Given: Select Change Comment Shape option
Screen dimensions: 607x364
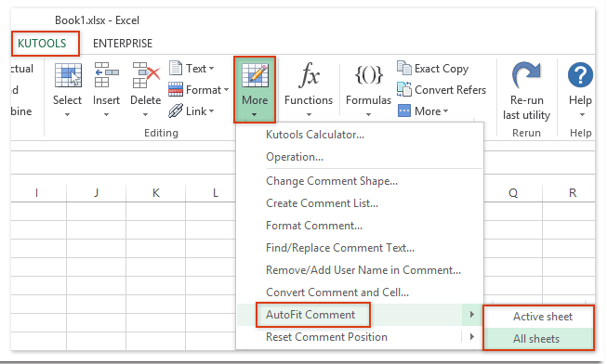Looking at the screenshot, I should [x=332, y=181].
